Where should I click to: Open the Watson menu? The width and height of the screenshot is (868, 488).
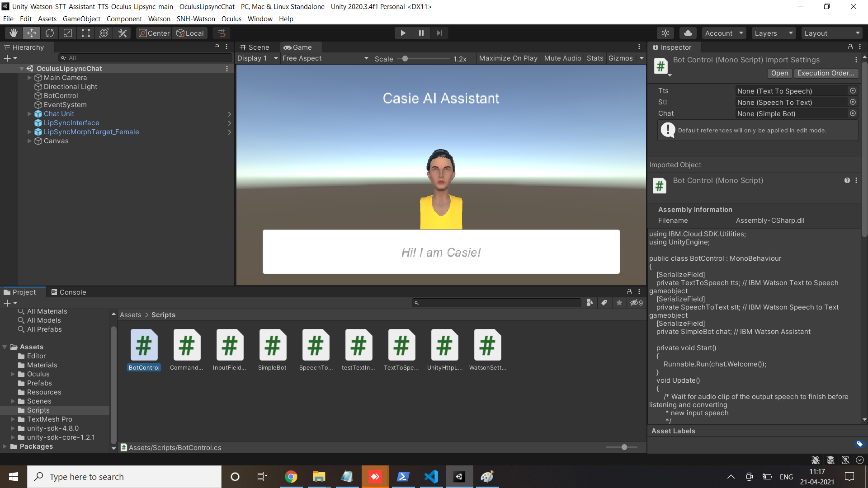point(159,19)
